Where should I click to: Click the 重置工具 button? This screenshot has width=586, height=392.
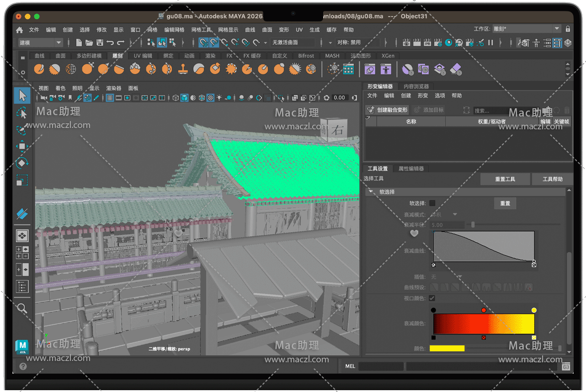pyautogui.click(x=505, y=179)
